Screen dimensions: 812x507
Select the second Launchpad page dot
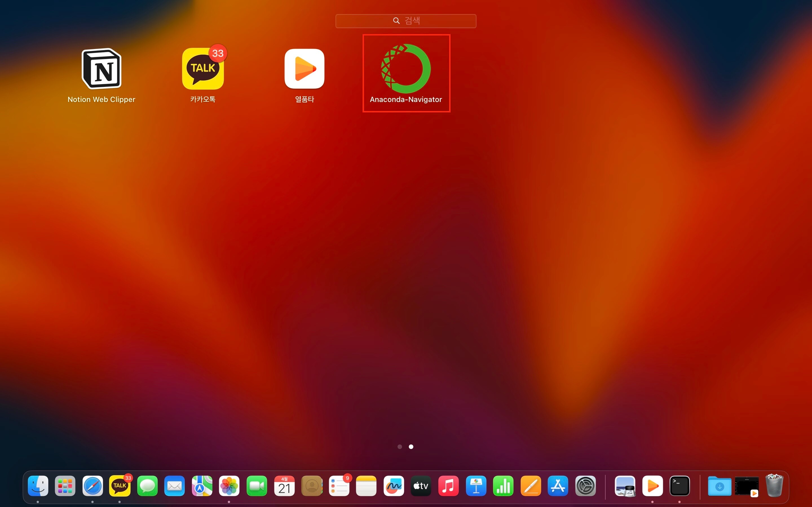pyautogui.click(x=411, y=447)
